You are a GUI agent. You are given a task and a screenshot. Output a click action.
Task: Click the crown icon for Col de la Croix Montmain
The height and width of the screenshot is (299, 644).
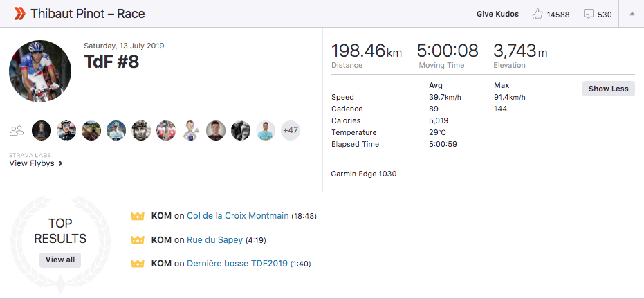tap(138, 216)
